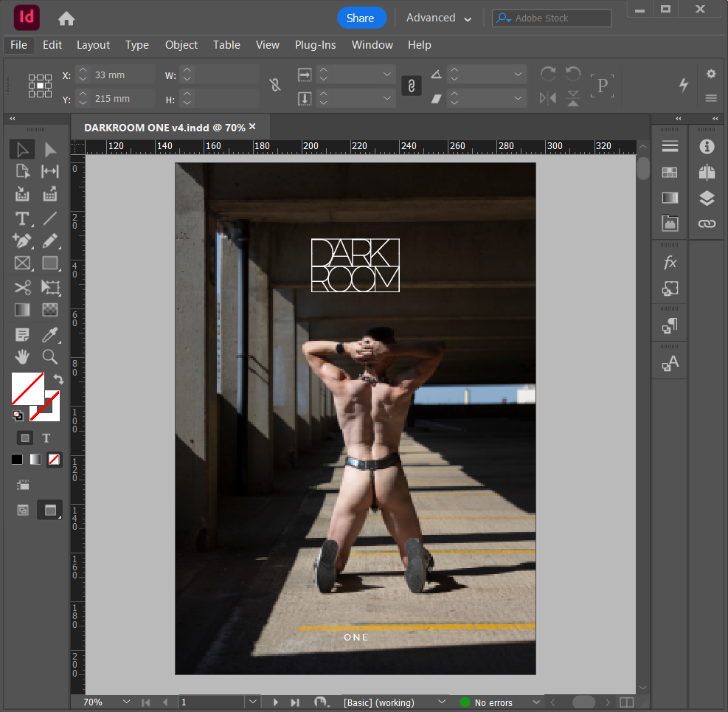Image resolution: width=728 pixels, height=712 pixels.
Task: Expand the Advanced workspace dropdown
Action: click(x=439, y=18)
